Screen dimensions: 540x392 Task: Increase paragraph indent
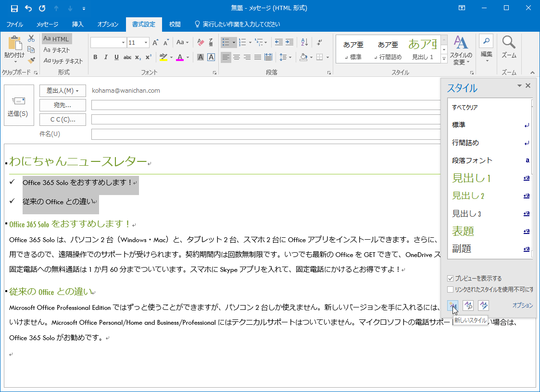click(x=289, y=42)
